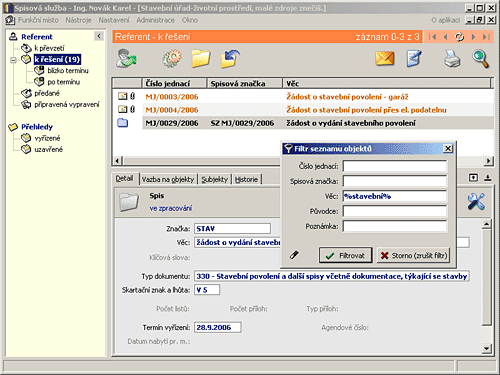Image resolution: width=500 pixels, height=375 pixels.
Task: Open the Administrace menu
Action: coord(155,20)
